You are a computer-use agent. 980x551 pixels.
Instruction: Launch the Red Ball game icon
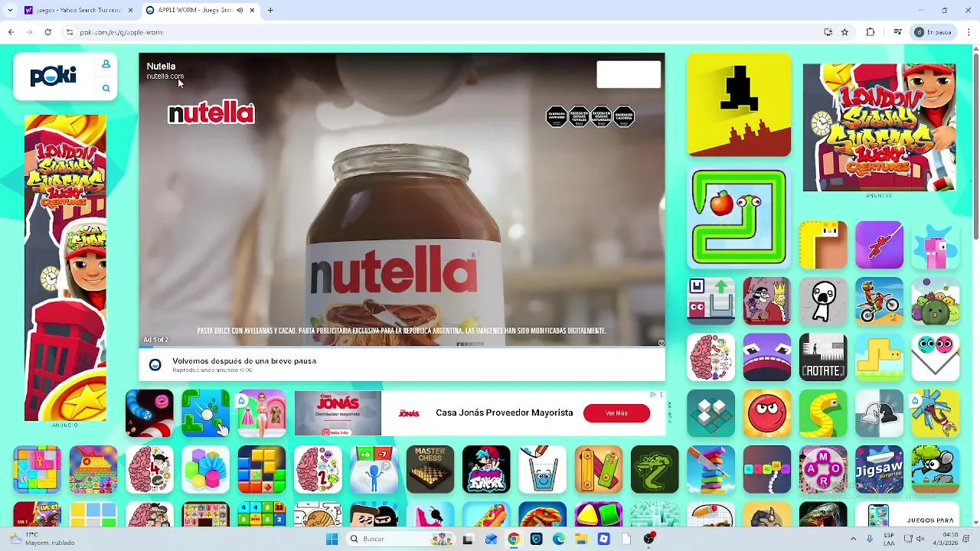767,413
